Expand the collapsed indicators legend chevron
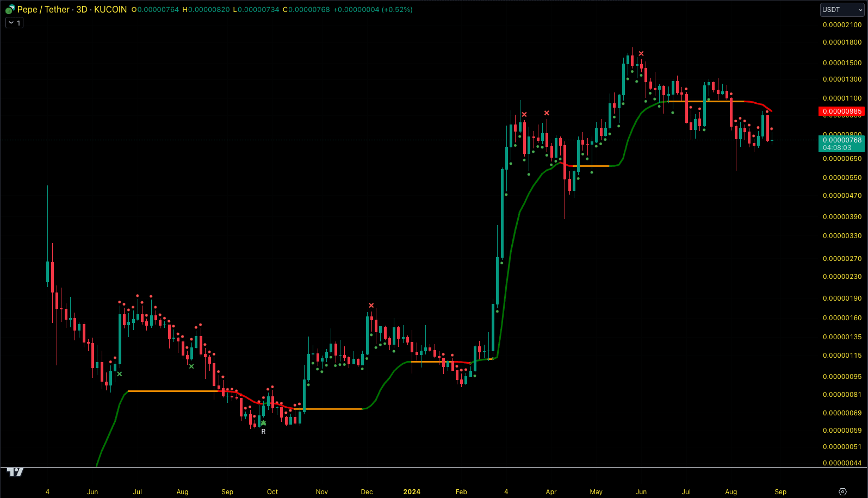 tap(11, 23)
